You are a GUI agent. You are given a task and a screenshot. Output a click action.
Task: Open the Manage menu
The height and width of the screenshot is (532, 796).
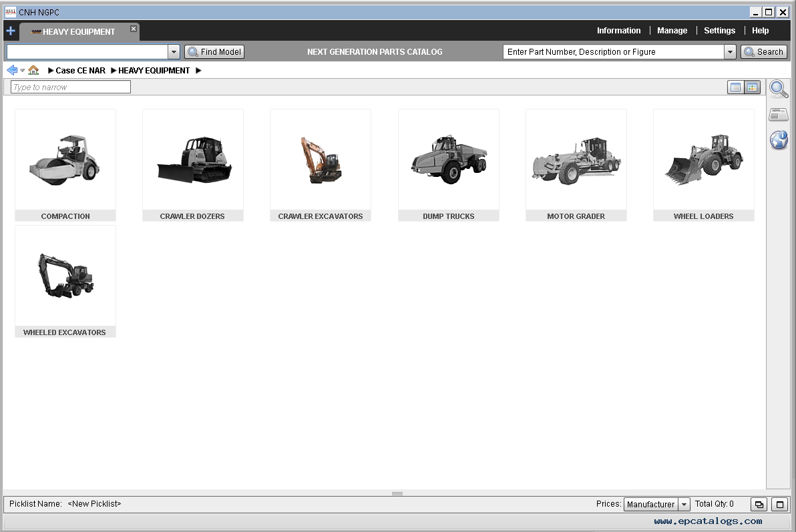coord(672,31)
